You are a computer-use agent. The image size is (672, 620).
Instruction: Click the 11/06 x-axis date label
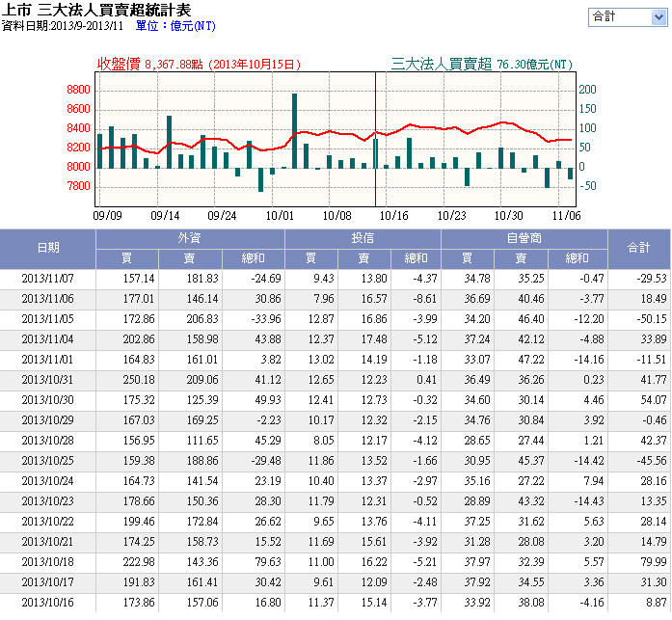pyautogui.click(x=566, y=216)
